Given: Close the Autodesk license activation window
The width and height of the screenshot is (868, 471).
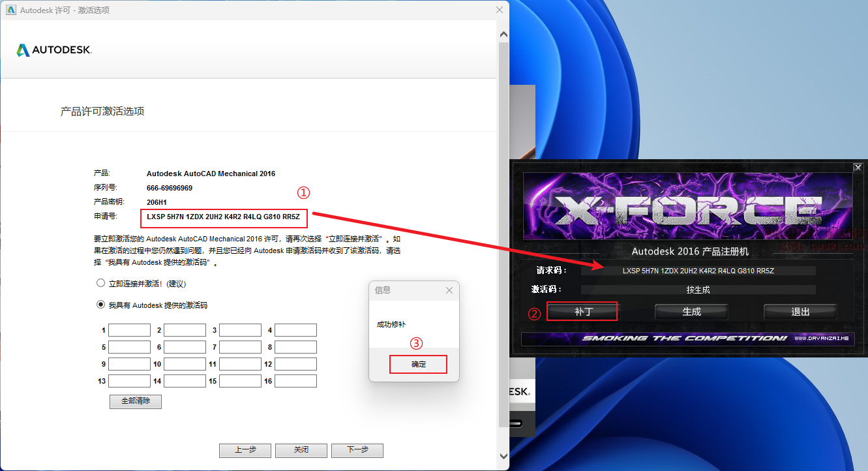Looking at the screenshot, I should pos(500,10).
